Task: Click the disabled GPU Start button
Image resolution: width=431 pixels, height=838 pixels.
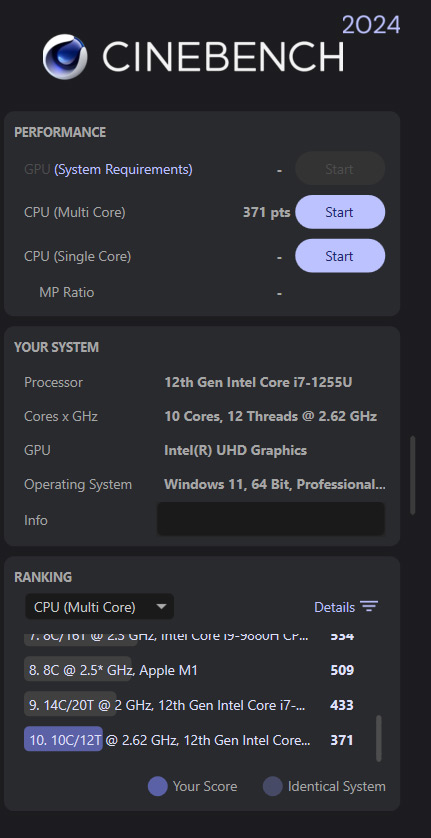Action: [x=340, y=169]
